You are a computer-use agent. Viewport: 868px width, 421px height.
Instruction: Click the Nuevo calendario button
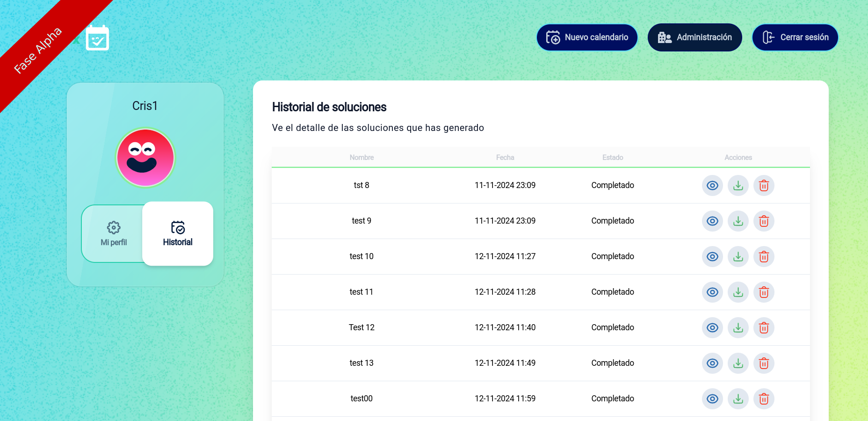pyautogui.click(x=587, y=37)
